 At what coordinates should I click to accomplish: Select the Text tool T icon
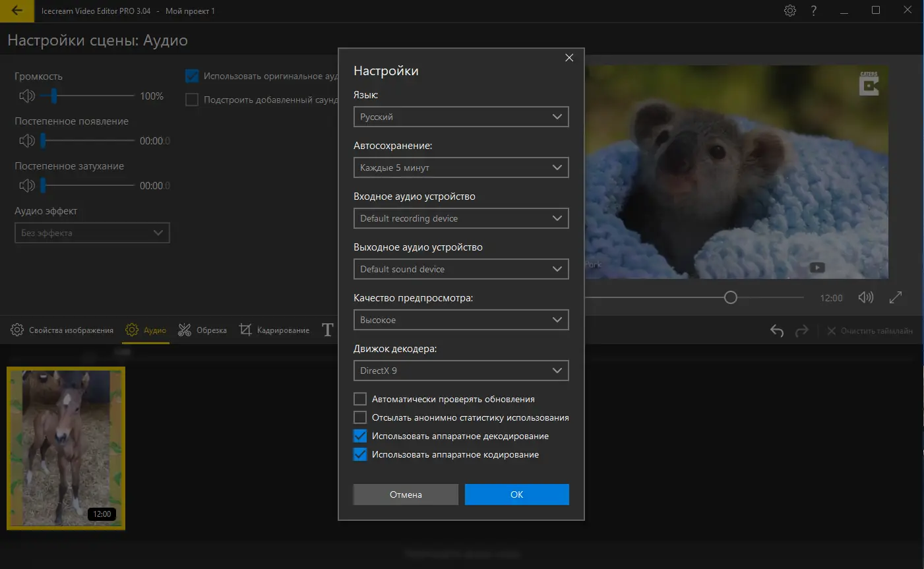327,330
